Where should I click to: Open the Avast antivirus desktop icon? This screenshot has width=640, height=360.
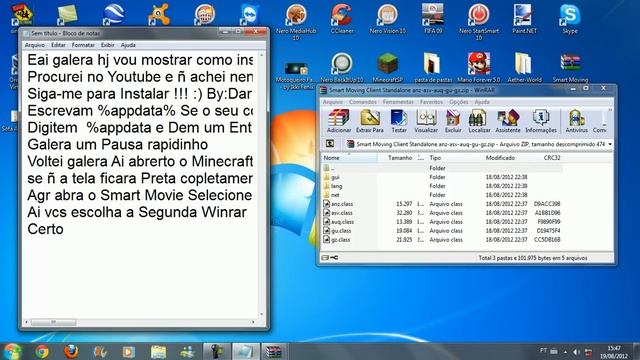point(159,15)
